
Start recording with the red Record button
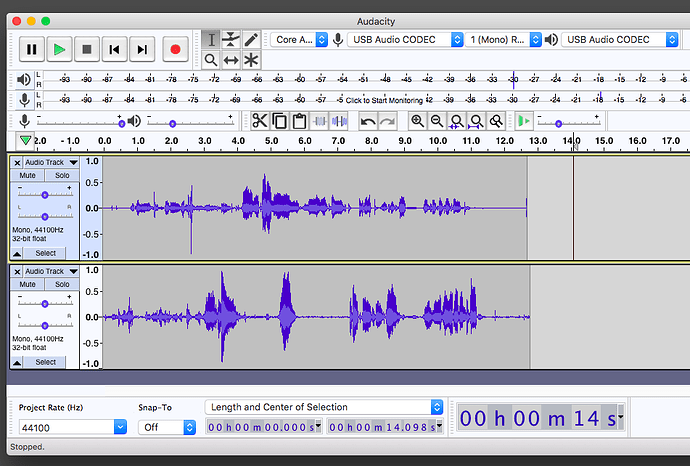tap(175, 49)
